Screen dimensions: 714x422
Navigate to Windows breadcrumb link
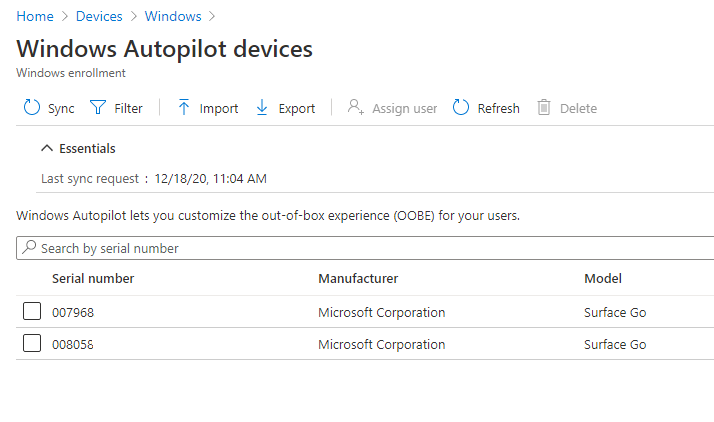pyautogui.click(x=172, y=16)
